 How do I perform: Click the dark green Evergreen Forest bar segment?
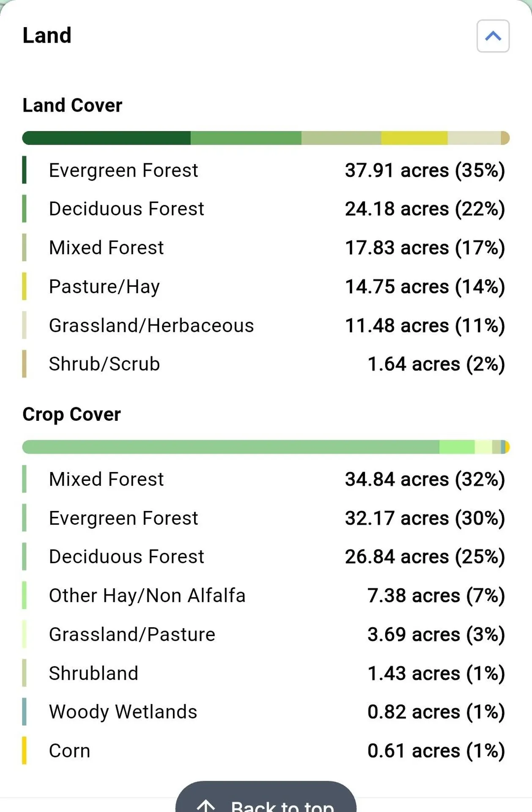click(x=107, y=138)
